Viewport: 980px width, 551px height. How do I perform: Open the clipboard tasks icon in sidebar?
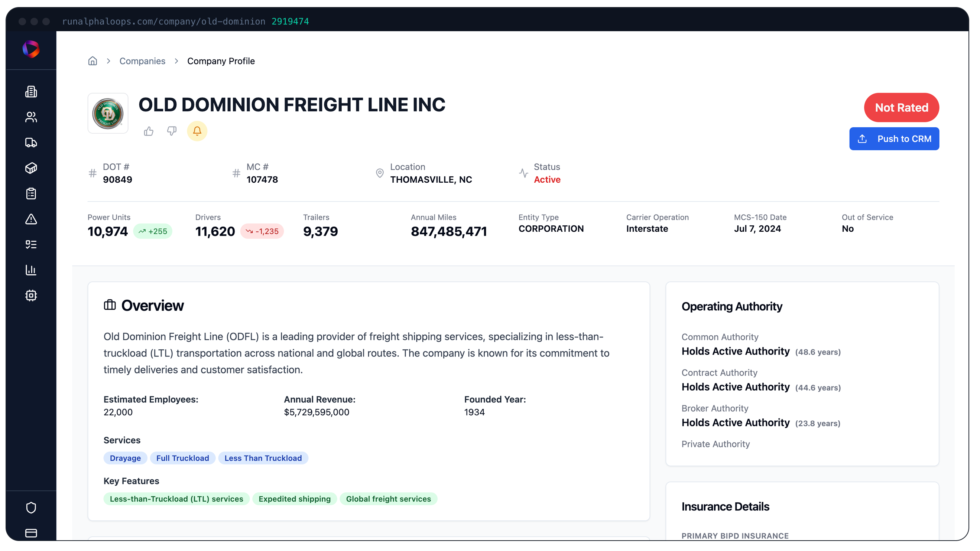tap(30, 193)
